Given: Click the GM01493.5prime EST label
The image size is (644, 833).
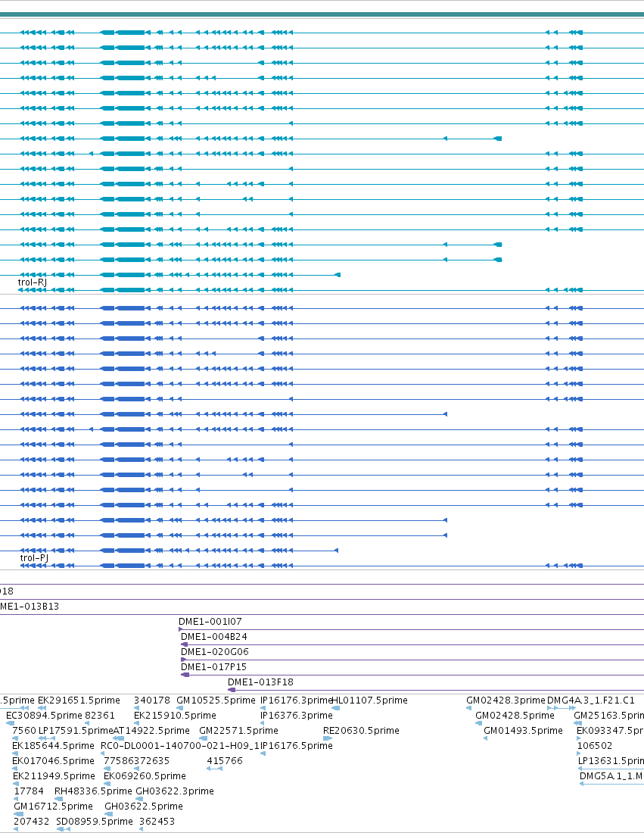Looking at the screenshot, I should (x=524, y=731).
